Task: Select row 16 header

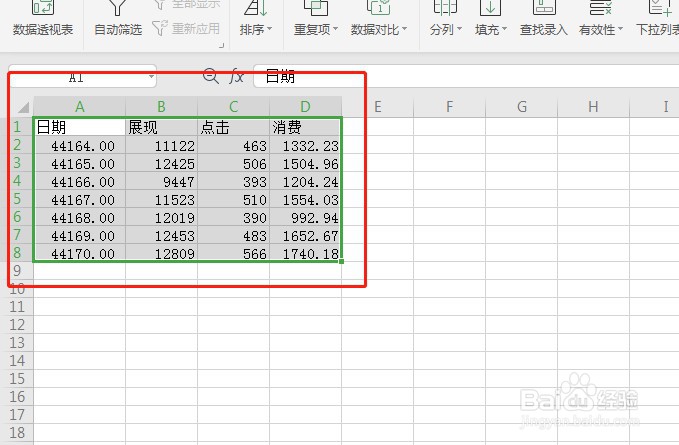Action: (17, 397)
